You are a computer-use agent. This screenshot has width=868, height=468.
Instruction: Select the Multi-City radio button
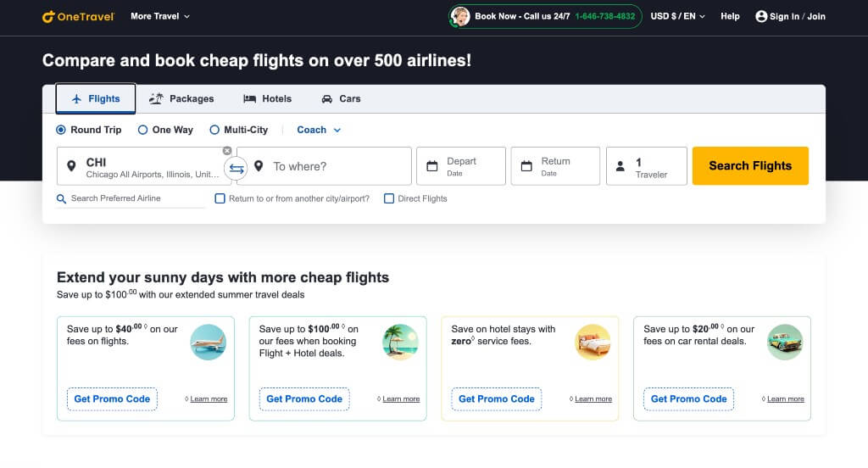[x=214, y=130]
